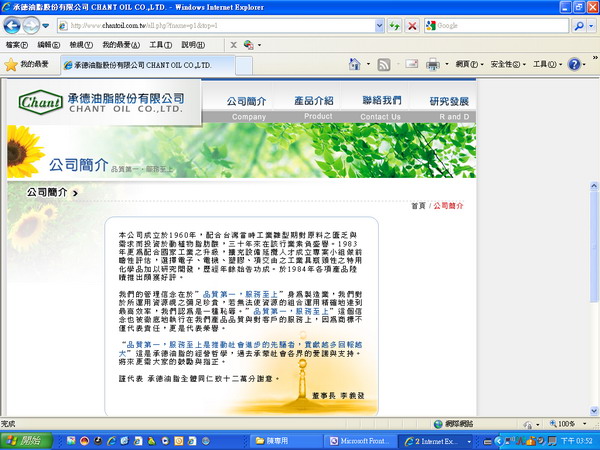This screenshot has width=600, height=450.
Task: Switch to Microsoft FrontPage taskbar button
Action: click(x=360, y=441)
